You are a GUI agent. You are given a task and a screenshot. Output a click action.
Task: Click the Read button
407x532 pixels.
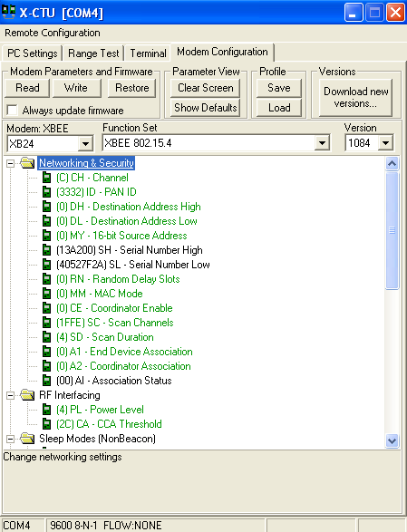[x=27, y=88]
